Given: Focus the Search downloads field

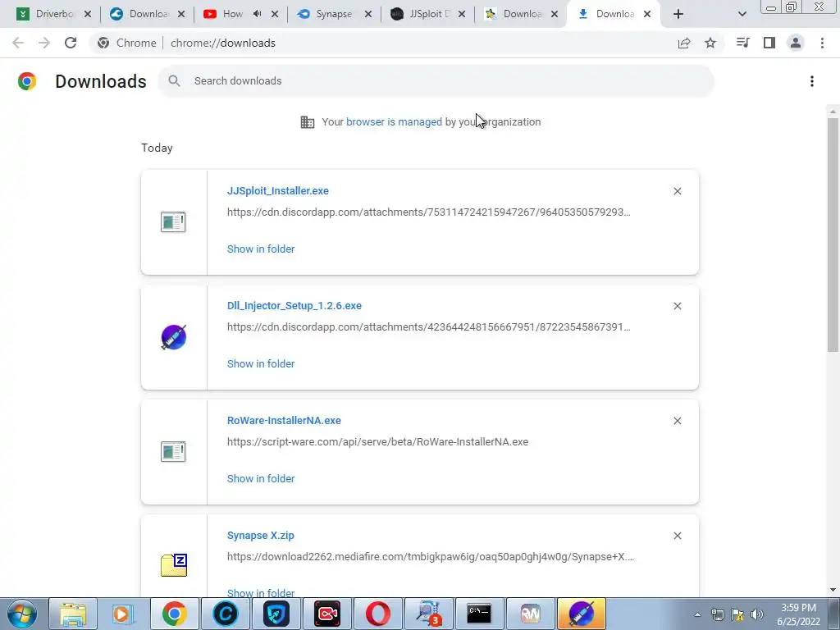Looking at the screenshot, I should (436, 81).
